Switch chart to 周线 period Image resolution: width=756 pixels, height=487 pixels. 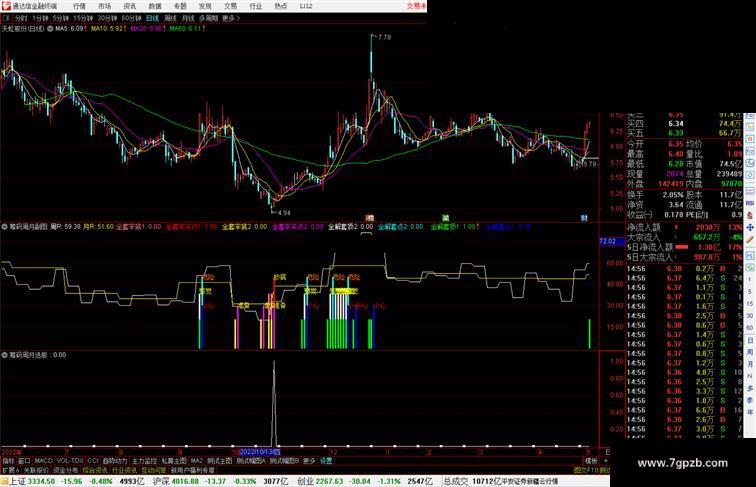(170, 18)
